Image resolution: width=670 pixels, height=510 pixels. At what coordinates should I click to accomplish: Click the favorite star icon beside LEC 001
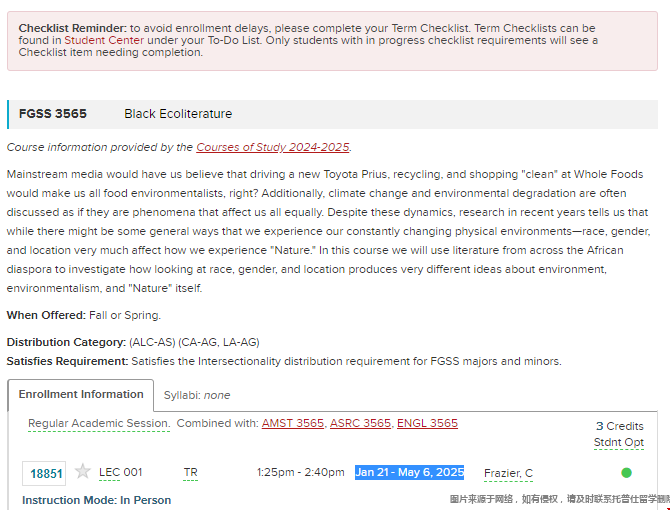(82, 472)
